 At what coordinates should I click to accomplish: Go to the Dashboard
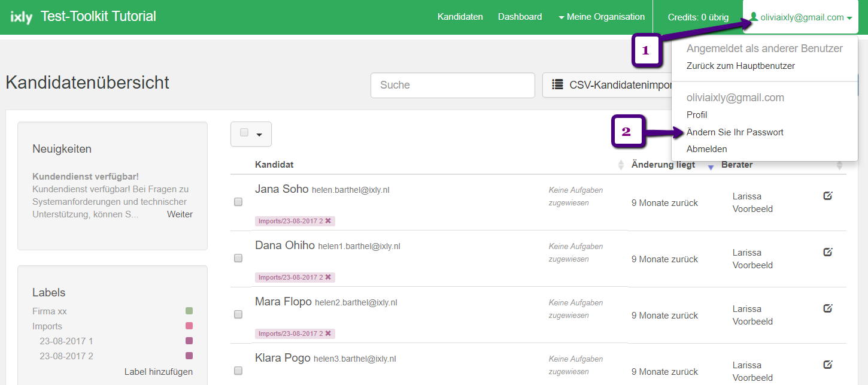coord(520,17)
